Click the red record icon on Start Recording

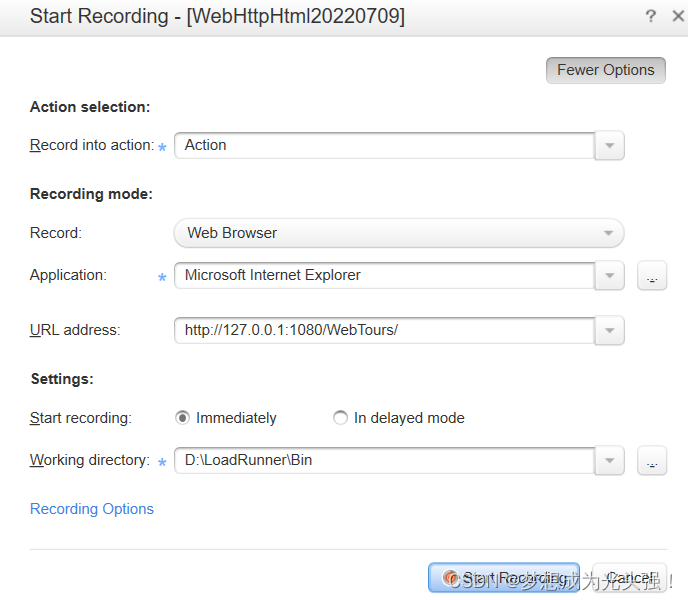pyautogui.click(x=450, y=578)
